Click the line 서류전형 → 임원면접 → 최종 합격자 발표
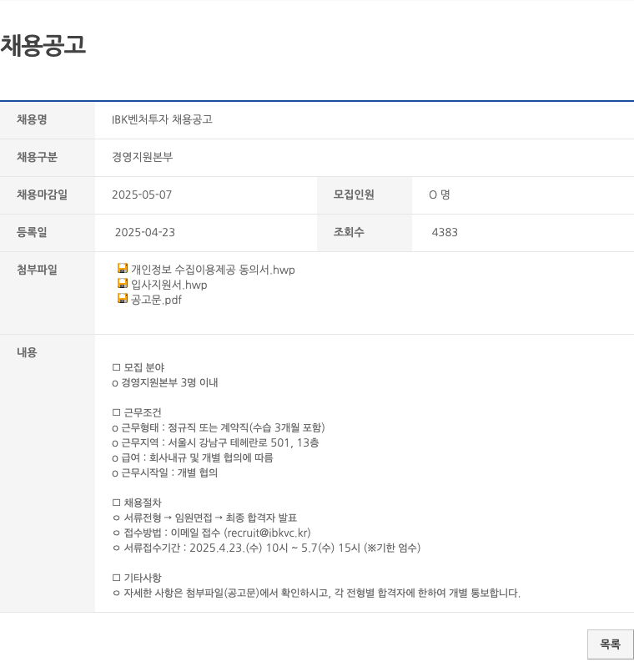Image resolution: width=634 pixels, height=672 pixels. 204,518
